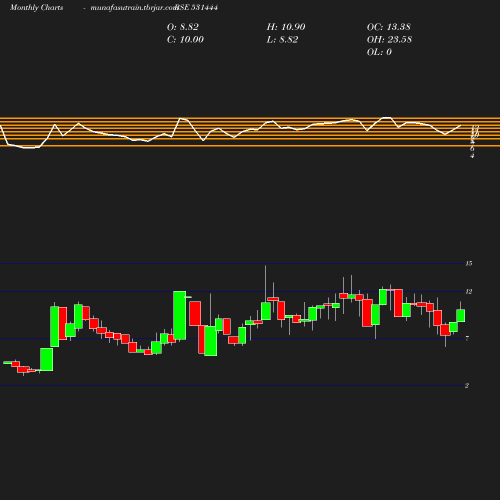Click the "OH: 23.58" reading

[x=389, y=40]
